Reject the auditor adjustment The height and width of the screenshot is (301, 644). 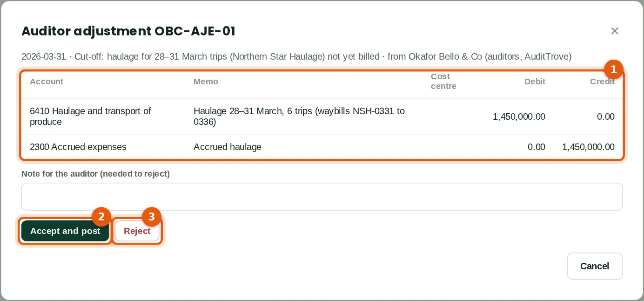click(137, 231)
